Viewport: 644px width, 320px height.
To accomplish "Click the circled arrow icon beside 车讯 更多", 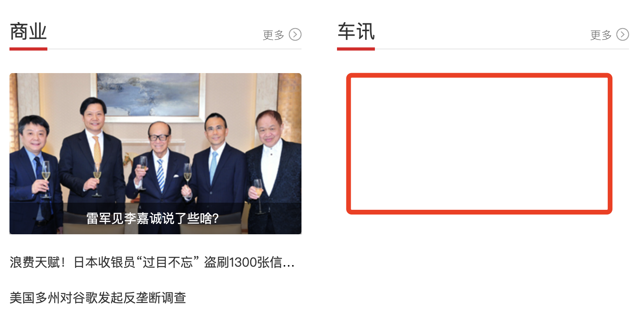I will [623, 35].
